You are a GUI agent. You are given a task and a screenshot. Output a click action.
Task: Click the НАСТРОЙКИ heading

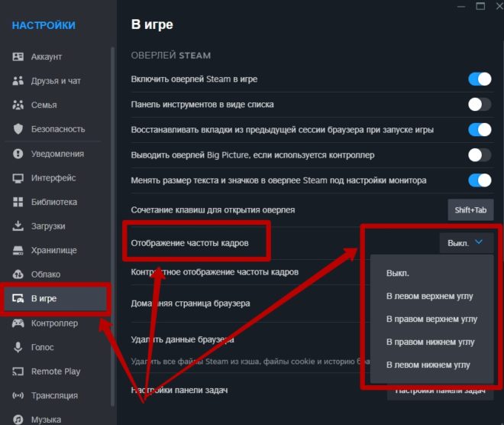pos(44,25)
